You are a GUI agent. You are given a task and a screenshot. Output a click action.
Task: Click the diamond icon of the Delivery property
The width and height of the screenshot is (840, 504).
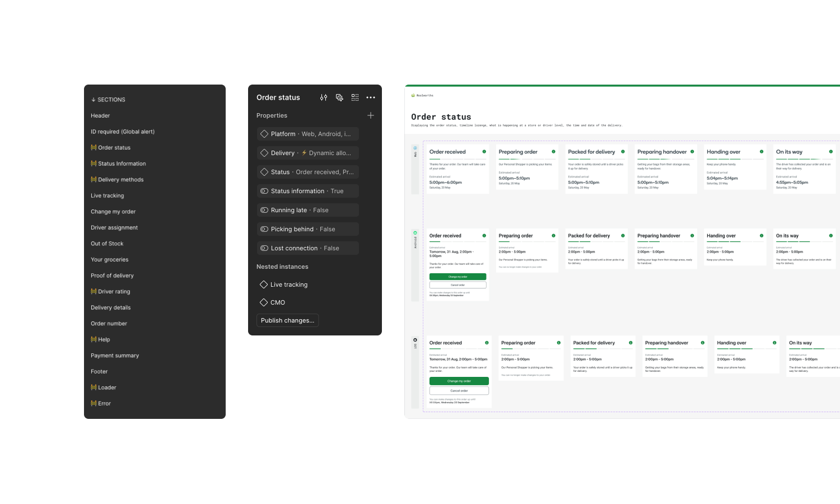(264, 153)
